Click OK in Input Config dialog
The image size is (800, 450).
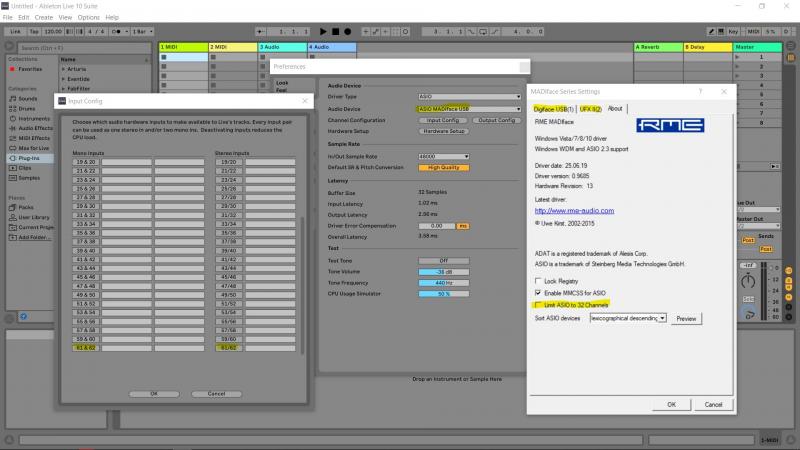pyautogui.click(x=154, y=394)
